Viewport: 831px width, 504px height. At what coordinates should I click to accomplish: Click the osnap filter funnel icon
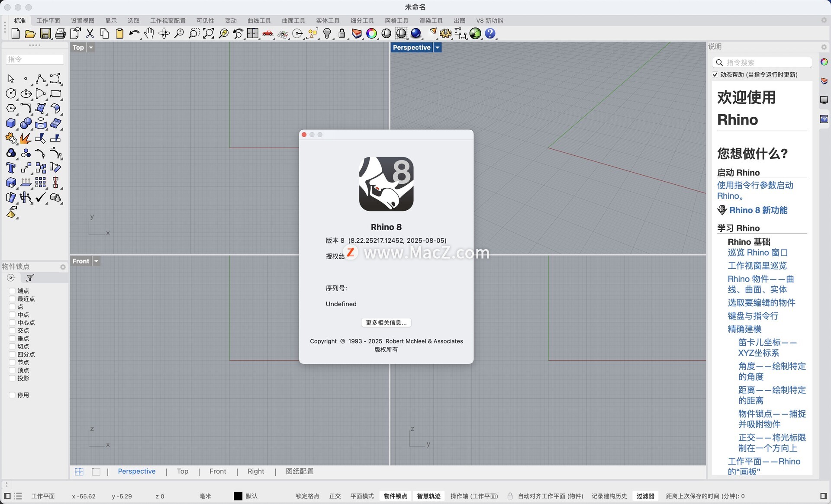(x=30, y=278)
